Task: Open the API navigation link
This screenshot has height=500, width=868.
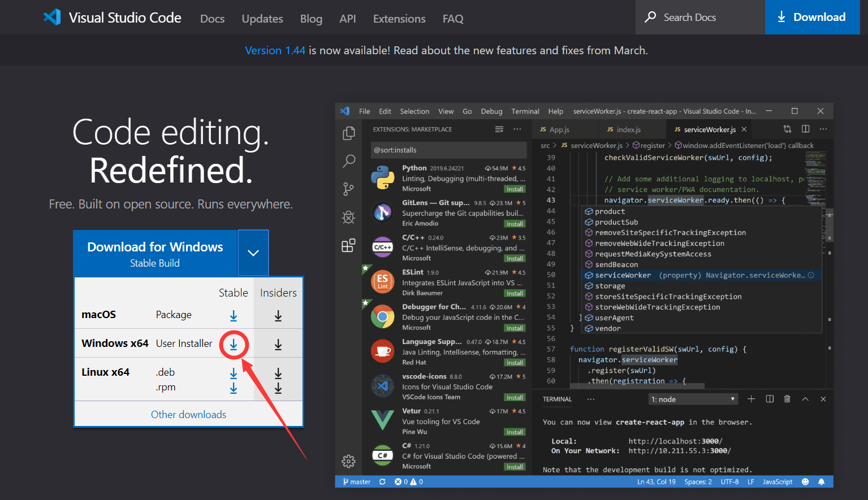Action: (x=348, y=19)
